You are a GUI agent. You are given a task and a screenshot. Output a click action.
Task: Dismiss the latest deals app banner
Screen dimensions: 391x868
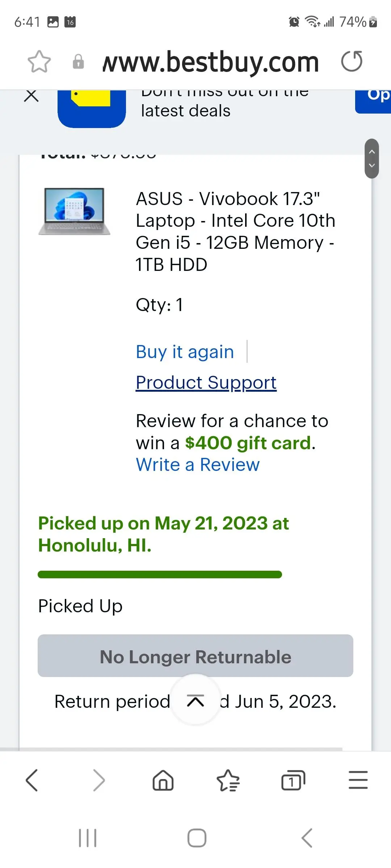click(x=31, y=96)
